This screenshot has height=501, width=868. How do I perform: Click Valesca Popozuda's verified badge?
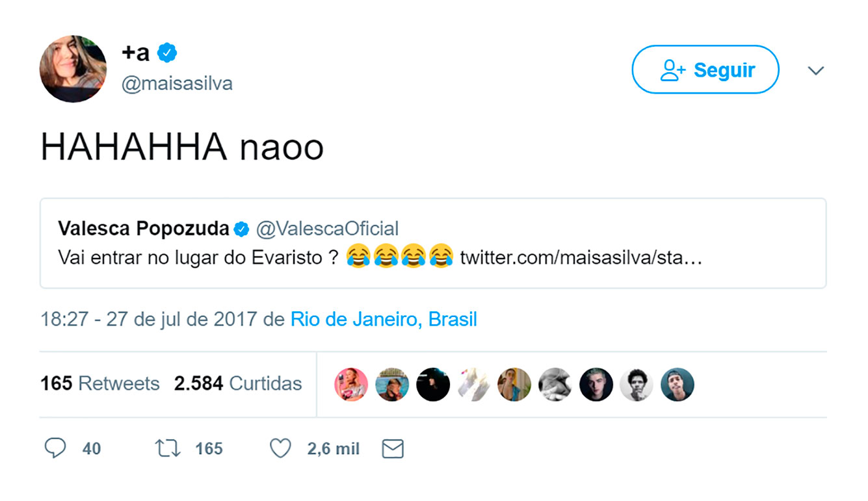click(x=242, y=229)
